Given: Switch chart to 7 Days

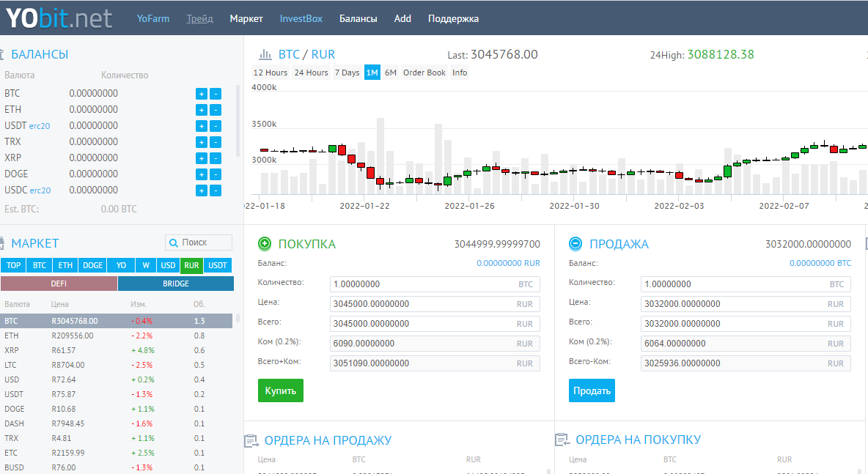Looking at the screenshot, I should (347, 73).
